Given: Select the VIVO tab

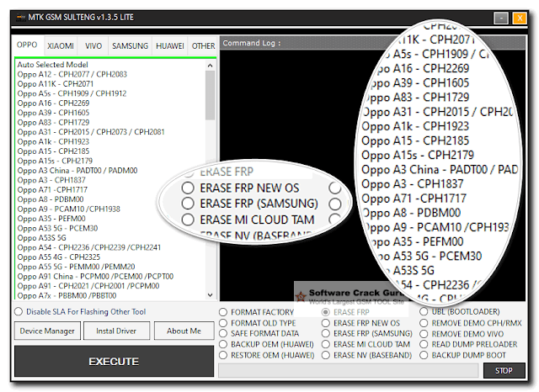Looking at the screenshot, I should click(93, 46).
